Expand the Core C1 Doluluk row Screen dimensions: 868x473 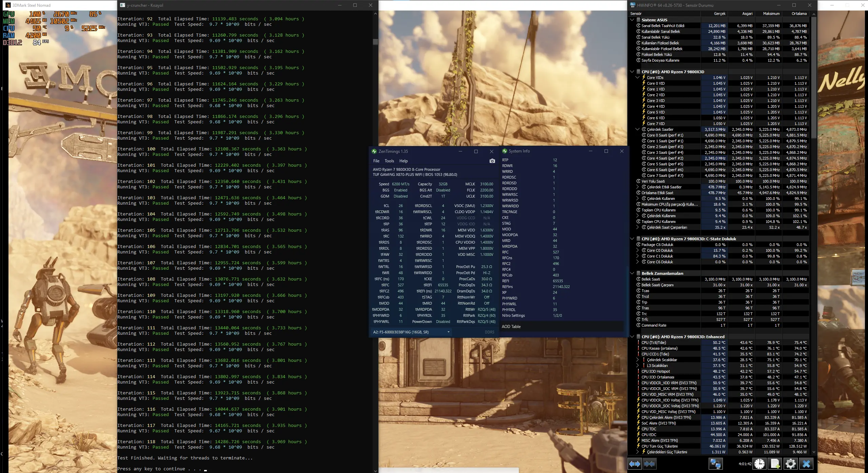coord(637,256)
